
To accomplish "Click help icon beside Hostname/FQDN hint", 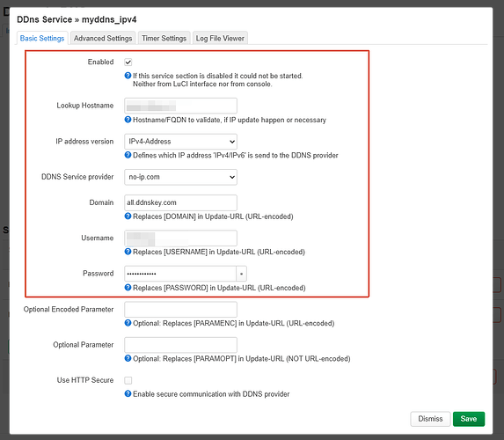I will click(x=128, y=120).
